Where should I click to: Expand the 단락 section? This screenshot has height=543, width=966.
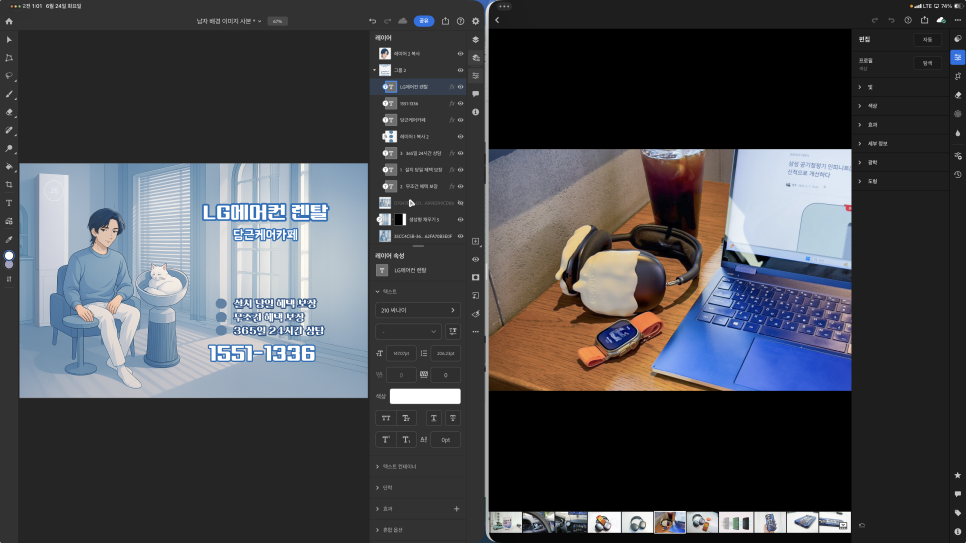click(x=378, y=488)
